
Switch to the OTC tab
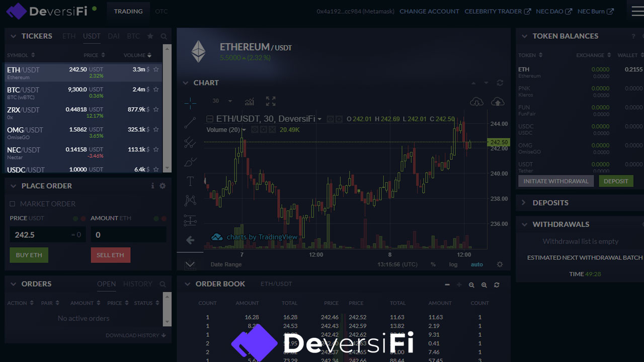[x=162, y=11]
